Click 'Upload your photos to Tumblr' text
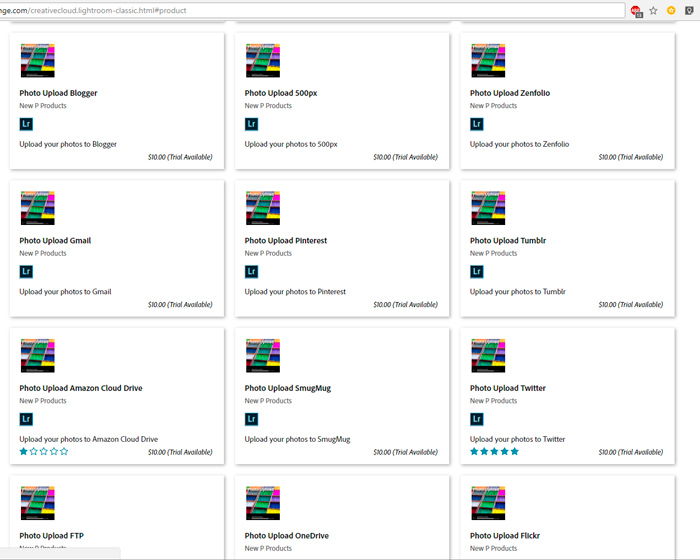This screenshot has height=560, width=700. click(x=517, y=292)
